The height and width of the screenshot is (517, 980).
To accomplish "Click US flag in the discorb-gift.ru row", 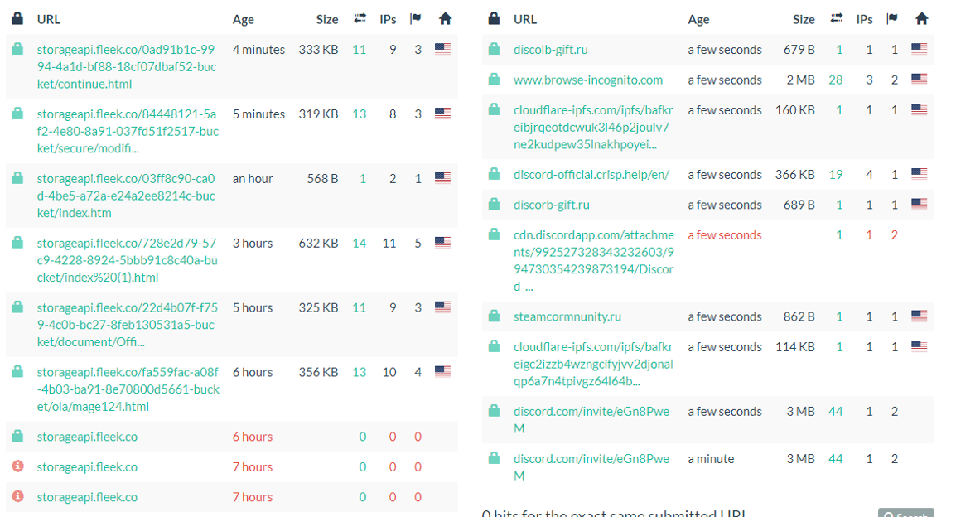I will tap(919, 204).
